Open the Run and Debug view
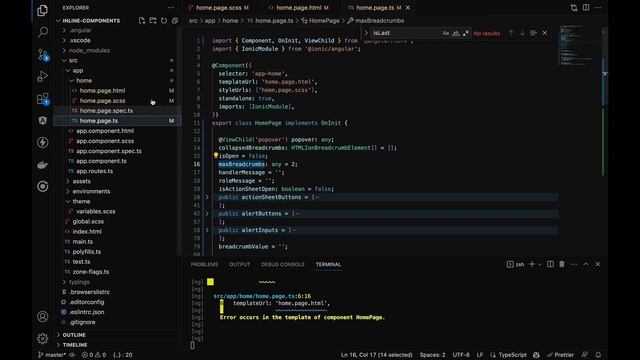The image size is (640, 360). tap(42, 76)
